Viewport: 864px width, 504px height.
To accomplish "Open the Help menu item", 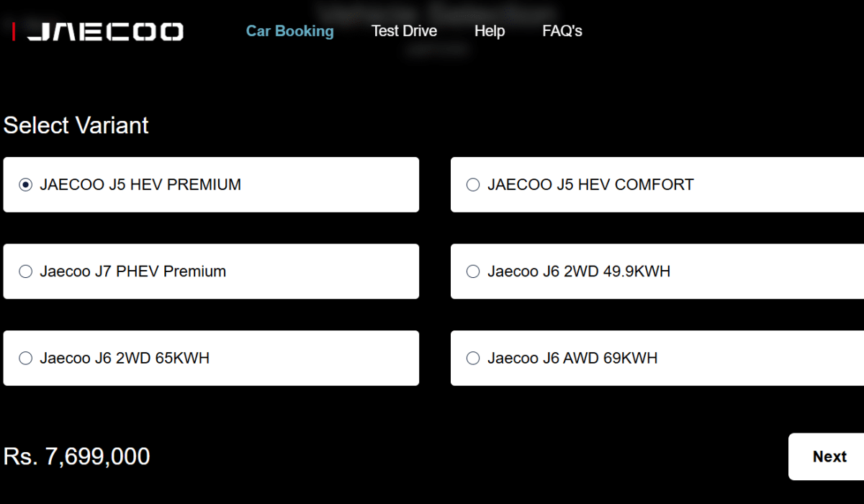I will [x=490, y=31].
